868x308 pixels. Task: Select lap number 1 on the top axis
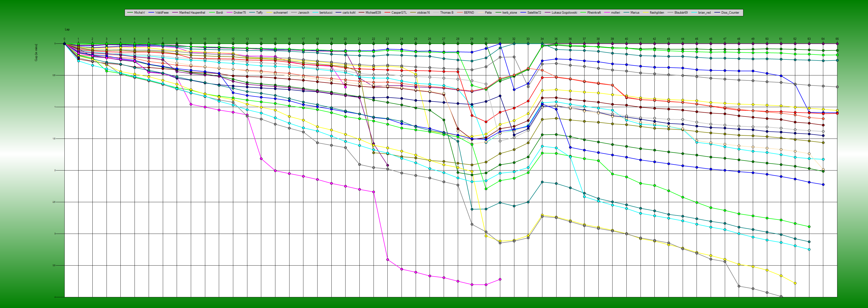click(x=78, y=39)
